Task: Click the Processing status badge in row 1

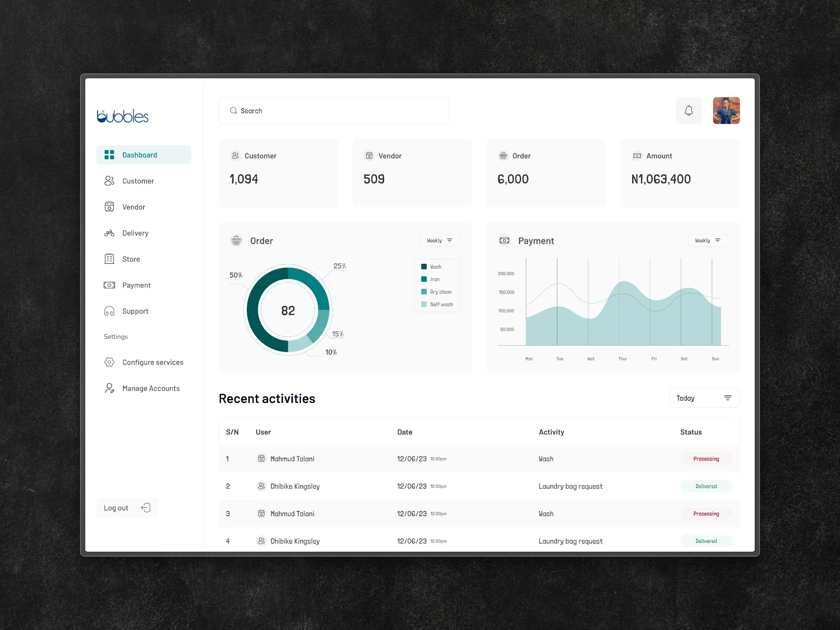Action: 706,459
